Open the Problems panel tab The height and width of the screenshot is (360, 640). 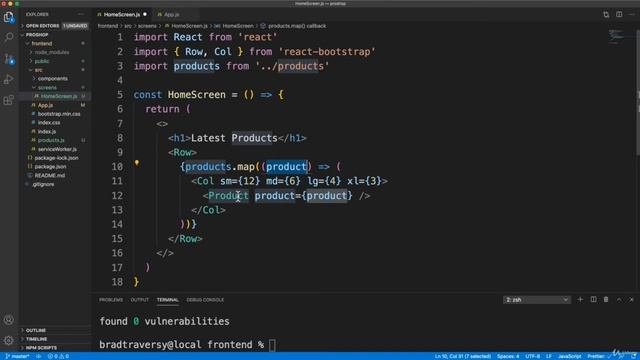point(111,300)
